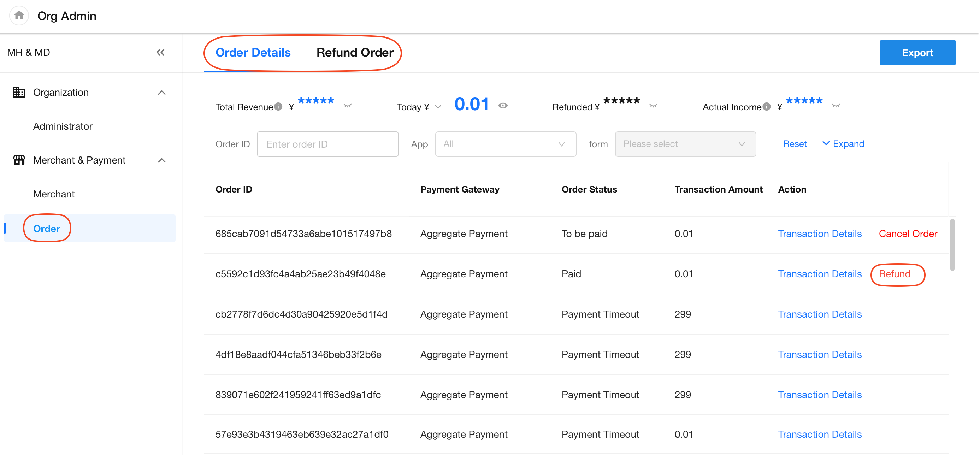This screenshot has width=980, height=455.
Task: Open Transaction Details for order cb2778f7
Action: point(820,314)
